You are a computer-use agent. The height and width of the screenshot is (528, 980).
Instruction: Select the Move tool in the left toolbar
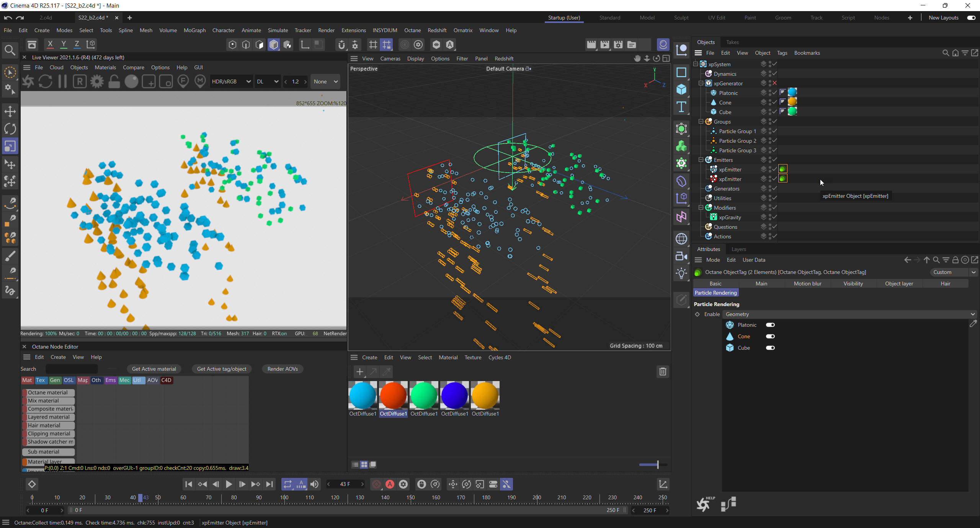click(x=10, y=112)
